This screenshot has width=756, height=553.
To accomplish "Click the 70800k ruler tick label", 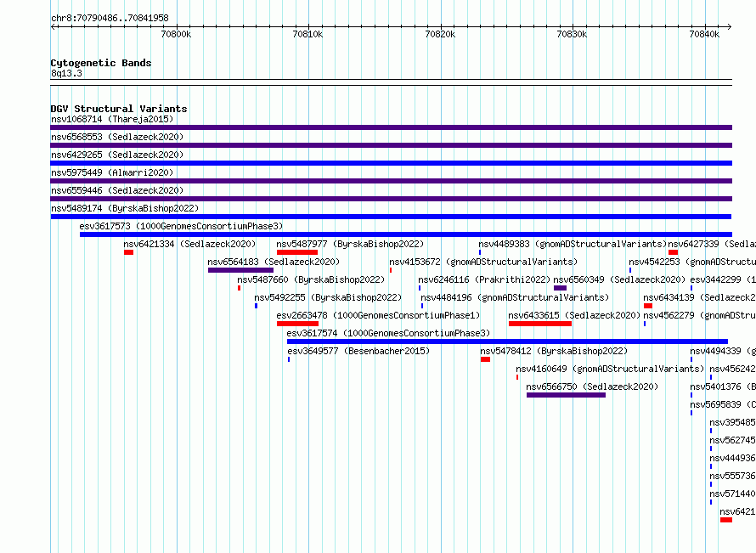I will 176,34.
